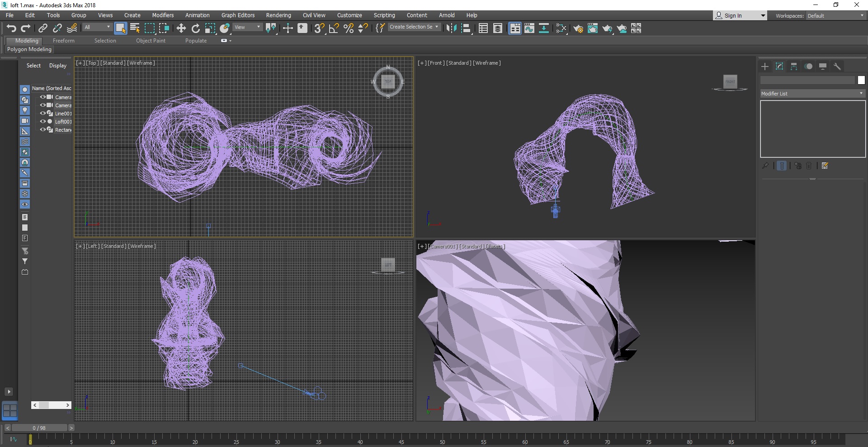This screenshot has width=868, height=447.
Task: Open the Front viewport Wireframe shading menu
Action: click(x=486, y=63)
